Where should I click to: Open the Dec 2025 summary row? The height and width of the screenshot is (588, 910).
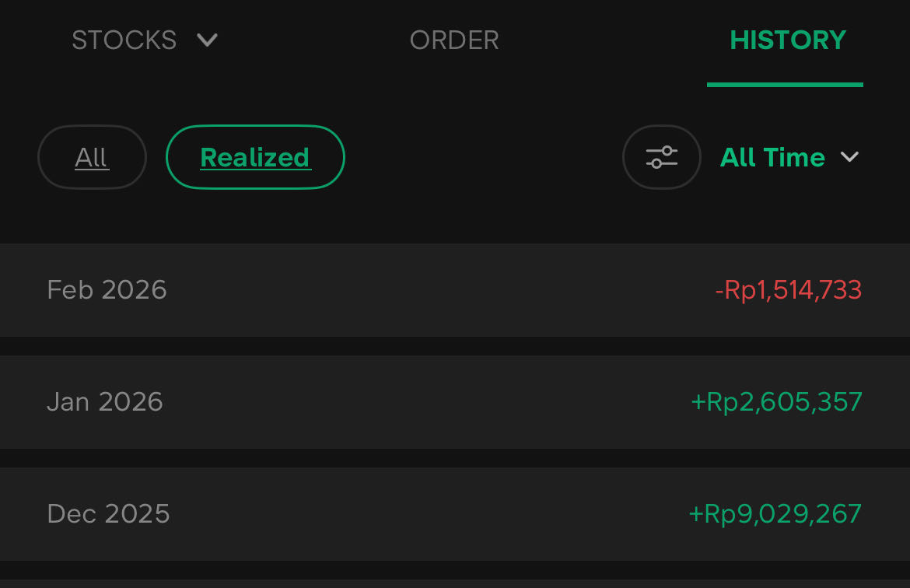(x=455, y=514)
